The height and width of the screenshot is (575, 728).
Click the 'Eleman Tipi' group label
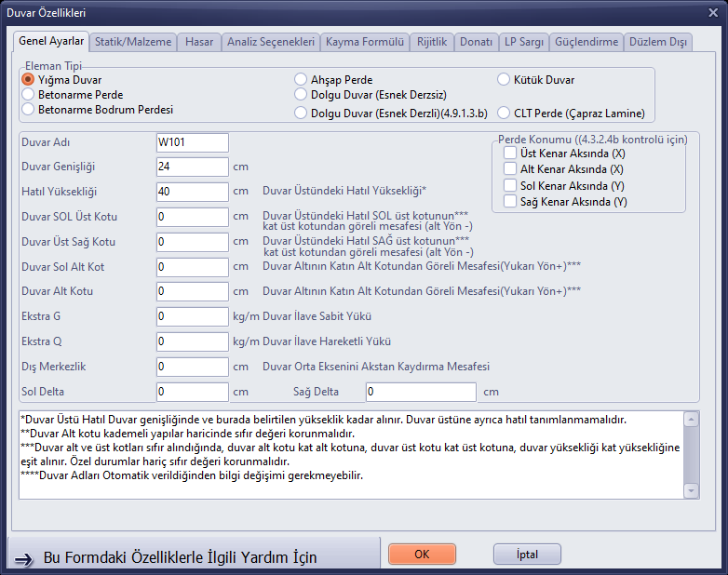click(x=53, y=66)
